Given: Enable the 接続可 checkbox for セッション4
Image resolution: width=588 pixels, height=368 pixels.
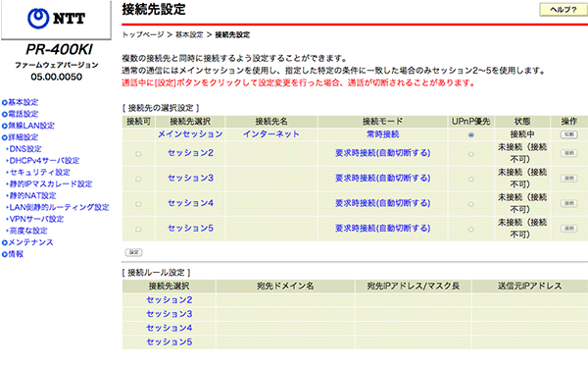Looking at the screenshot, I should (x=138, y=204).
